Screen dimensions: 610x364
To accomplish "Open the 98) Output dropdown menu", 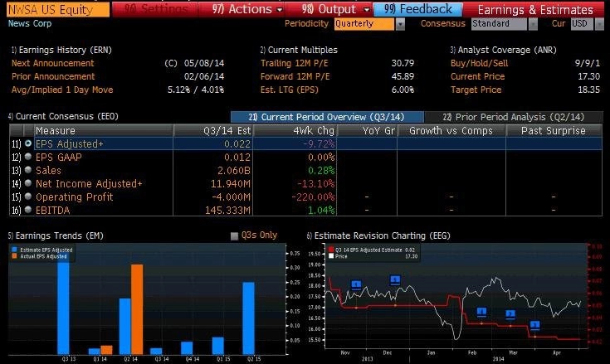I will (x=335, y=9).
